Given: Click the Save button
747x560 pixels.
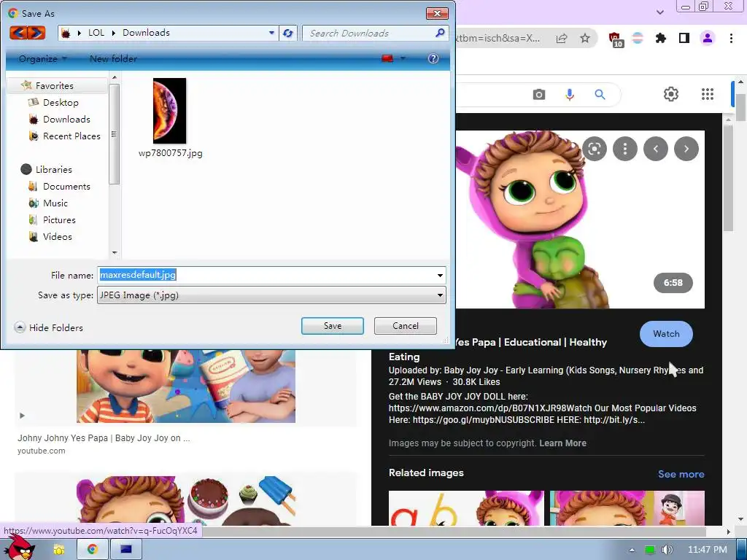Looking at the screenshot, I should [x=333, y=326].
